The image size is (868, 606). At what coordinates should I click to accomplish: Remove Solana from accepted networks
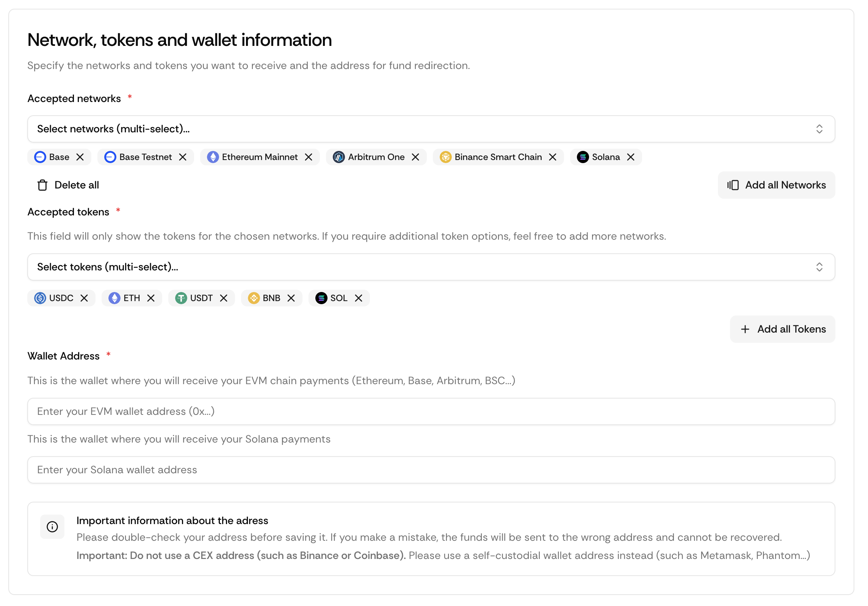[631, 157]
